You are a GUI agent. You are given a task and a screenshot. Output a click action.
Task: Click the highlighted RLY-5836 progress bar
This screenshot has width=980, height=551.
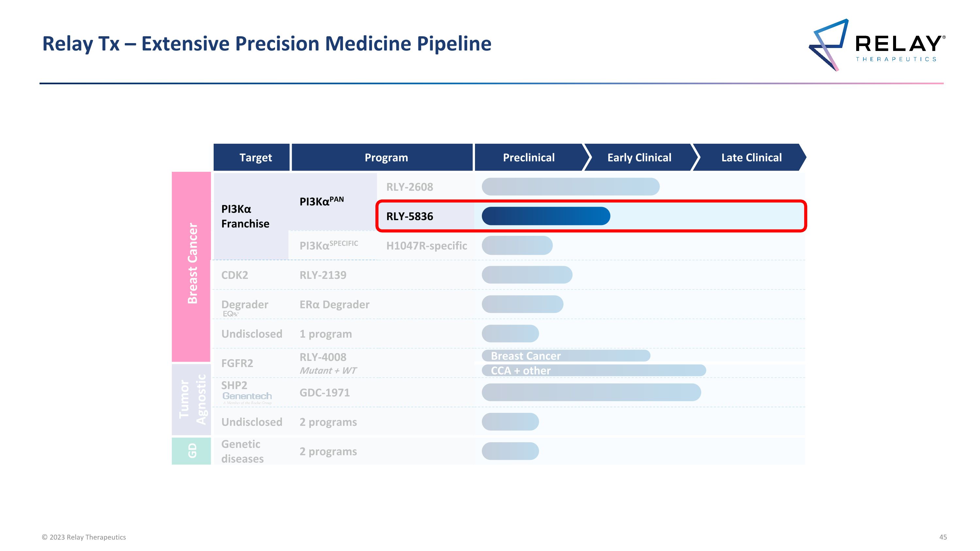pos(546,216)
